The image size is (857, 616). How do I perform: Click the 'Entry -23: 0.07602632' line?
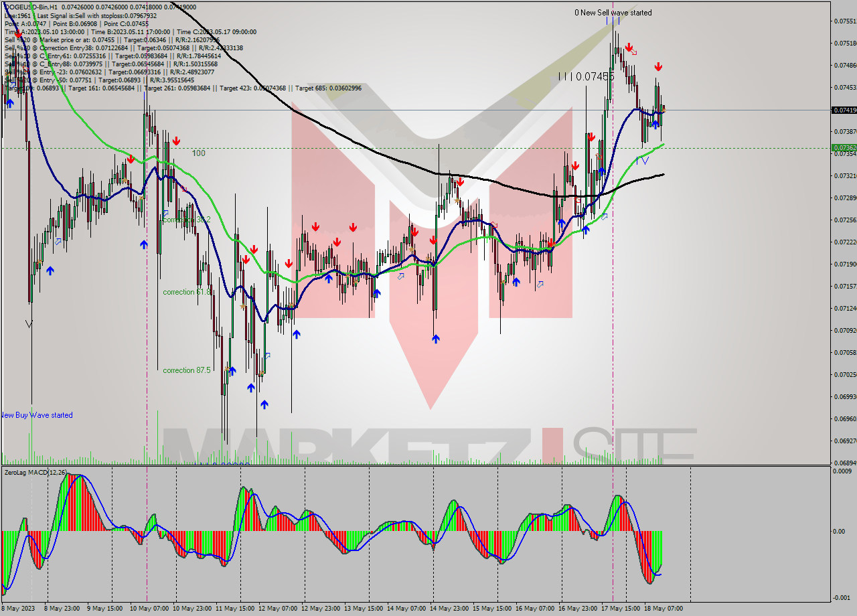click(x=109, y=72)
